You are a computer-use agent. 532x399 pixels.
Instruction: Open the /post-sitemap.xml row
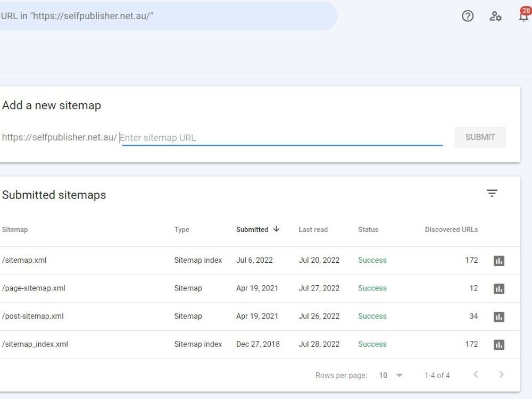tap(260, 316)
